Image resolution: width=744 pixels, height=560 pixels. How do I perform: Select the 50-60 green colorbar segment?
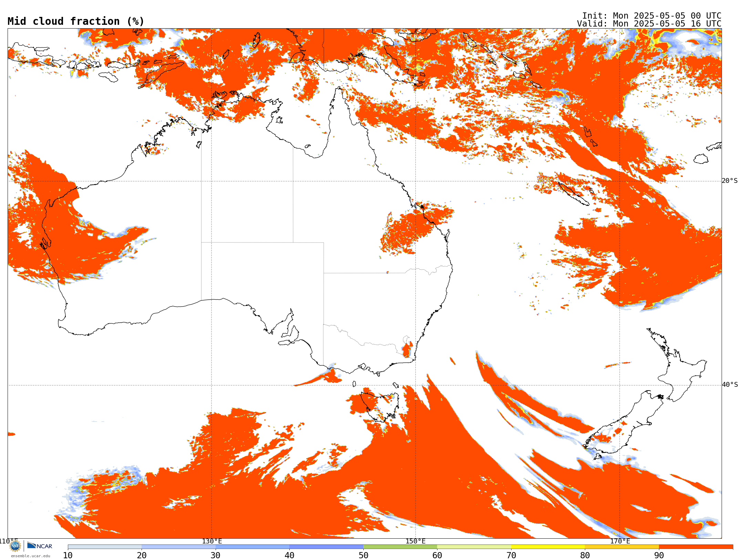pyautogui.click(x=400, y=547)
